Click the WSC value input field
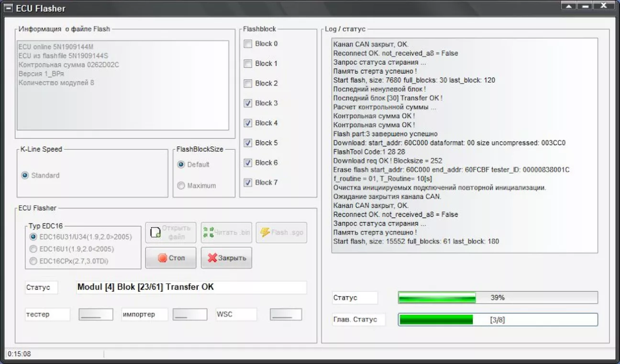This screenshot has height=364, width=620. click(x=286, y=314)
